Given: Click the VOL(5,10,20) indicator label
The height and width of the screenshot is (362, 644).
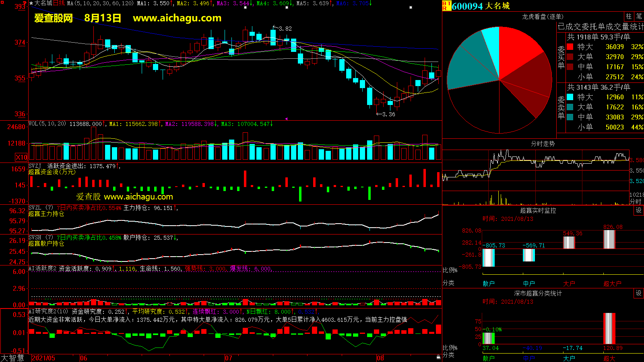Looking at the screenshot, I should [x=47, y=124].
